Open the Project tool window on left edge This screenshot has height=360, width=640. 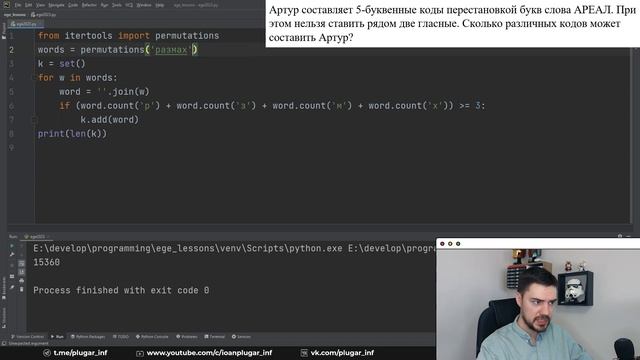click(4, 31)
